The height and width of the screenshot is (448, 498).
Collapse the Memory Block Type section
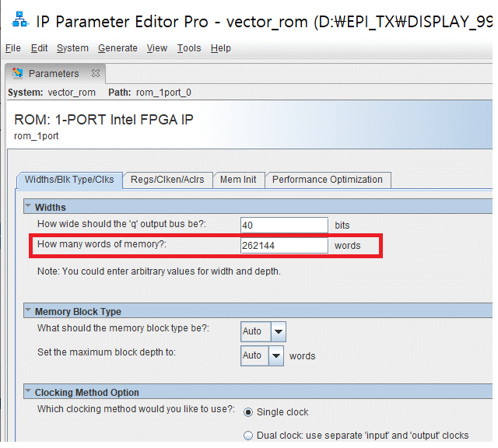click(x=28, y=310)
